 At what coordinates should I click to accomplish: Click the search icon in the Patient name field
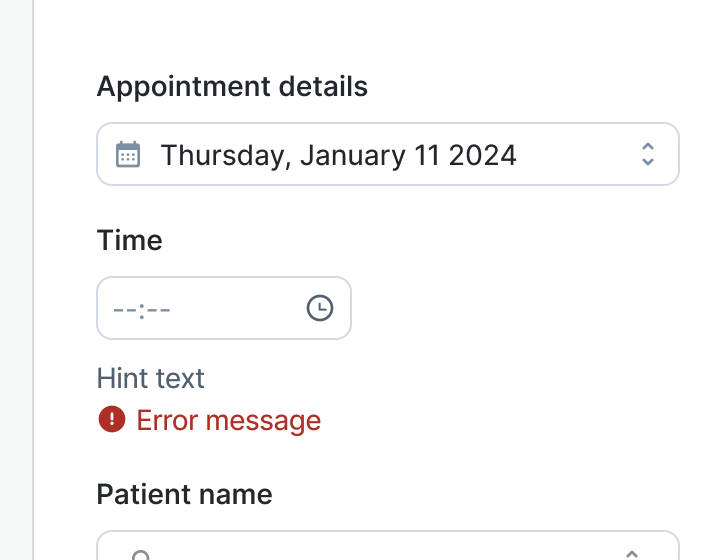click(142, 553)
